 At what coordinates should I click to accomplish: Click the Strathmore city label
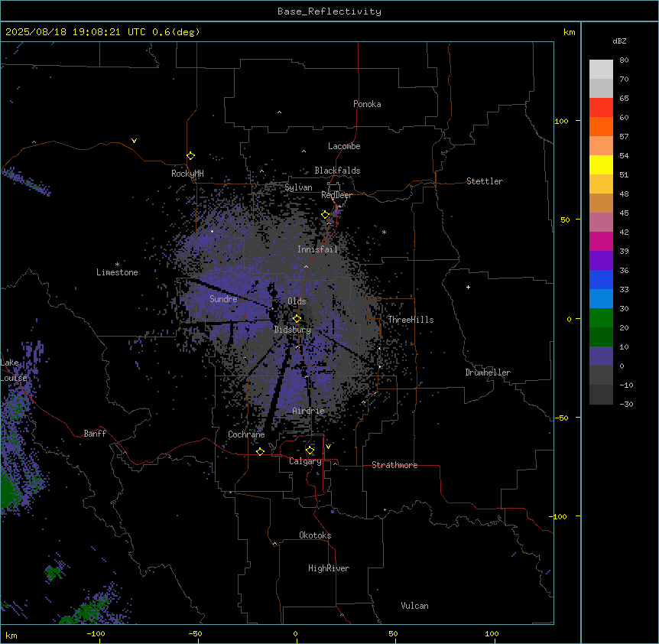click(394, 465)
